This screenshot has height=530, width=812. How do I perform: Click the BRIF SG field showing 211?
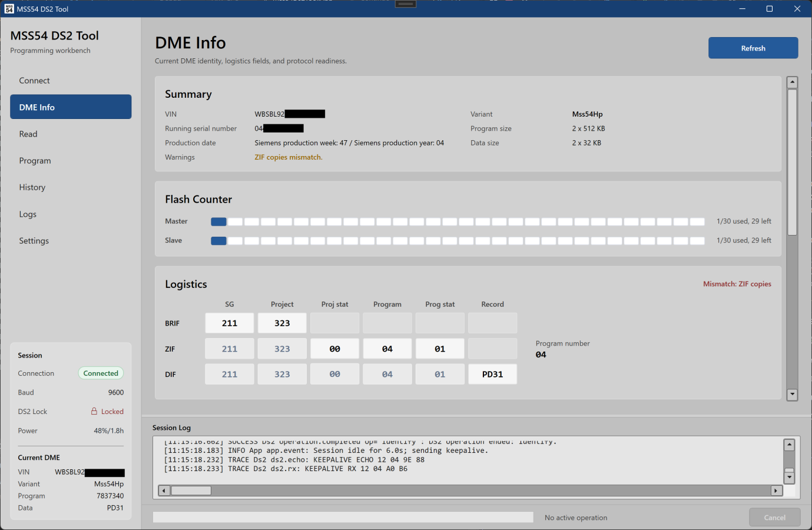point(230,323)
